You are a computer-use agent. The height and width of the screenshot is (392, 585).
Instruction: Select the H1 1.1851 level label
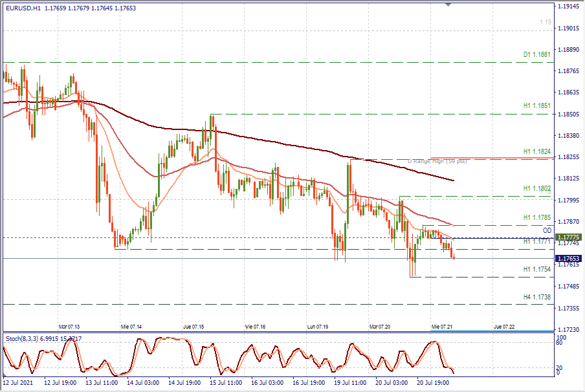click(x=536, y=105)
